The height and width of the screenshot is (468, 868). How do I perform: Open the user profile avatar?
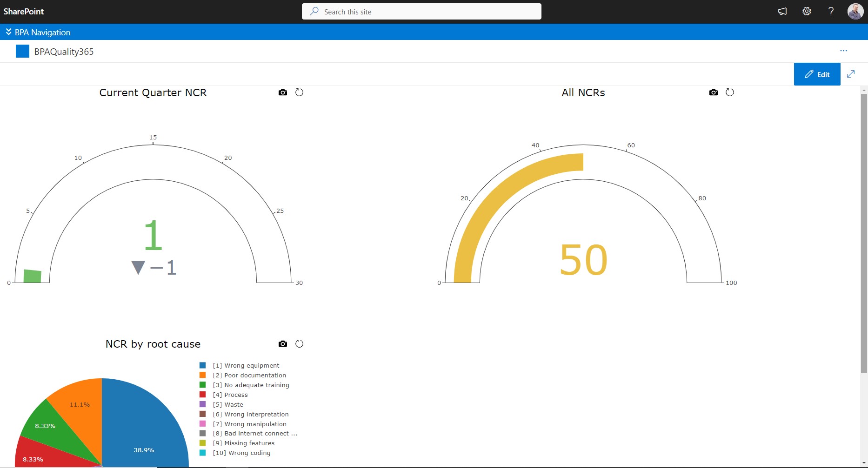click(855, 12)
